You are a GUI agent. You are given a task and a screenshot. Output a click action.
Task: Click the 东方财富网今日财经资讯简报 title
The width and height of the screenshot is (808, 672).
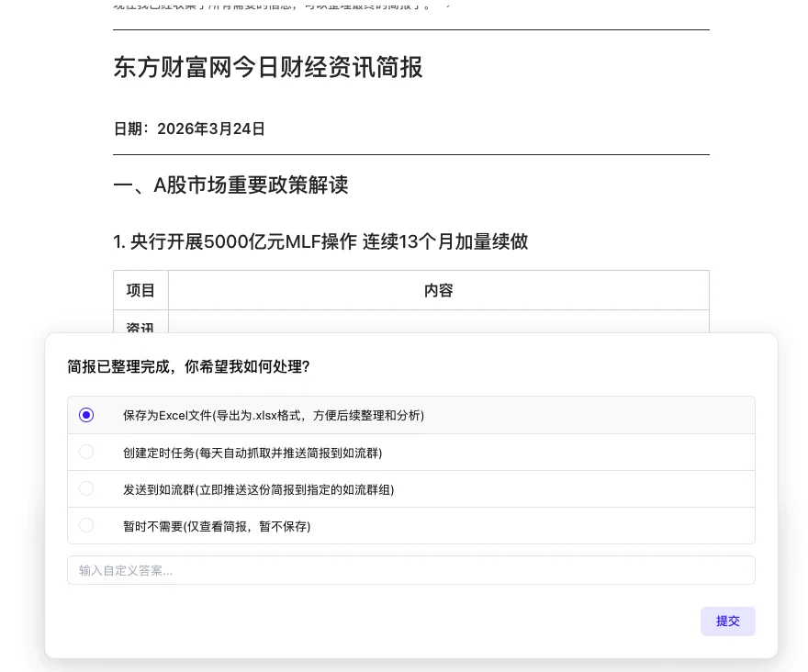click(268, 68)
